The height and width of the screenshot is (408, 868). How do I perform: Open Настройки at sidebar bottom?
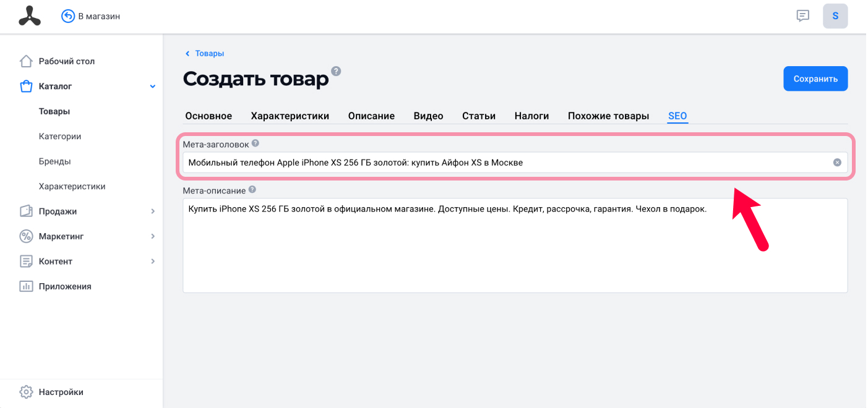pos(61,392)
